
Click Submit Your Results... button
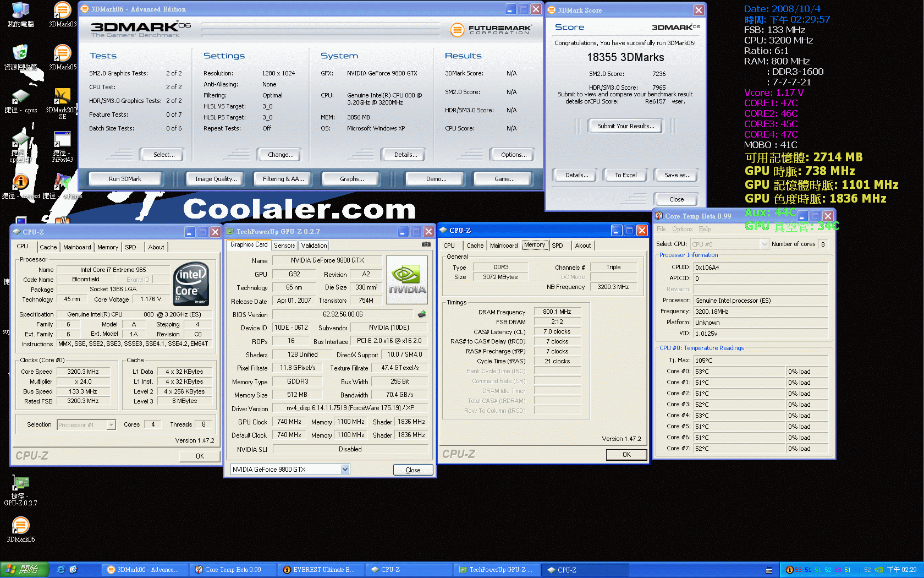[625, 126]
